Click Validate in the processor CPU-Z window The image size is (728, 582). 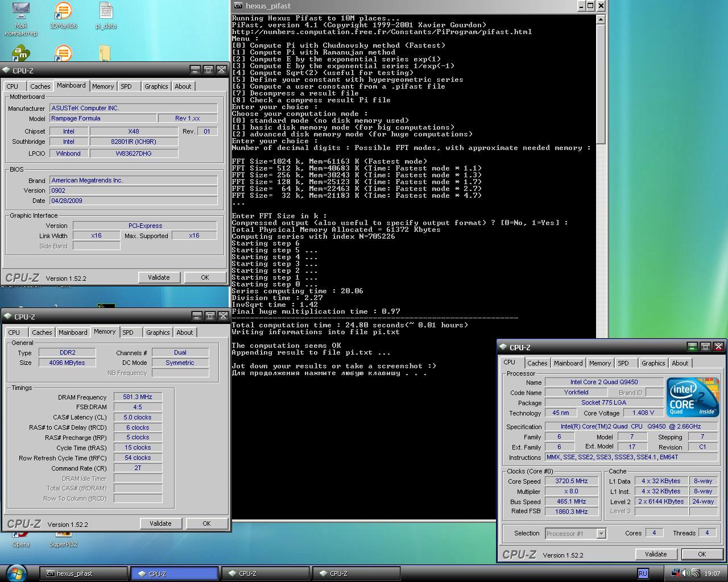[x=656, y=554]
